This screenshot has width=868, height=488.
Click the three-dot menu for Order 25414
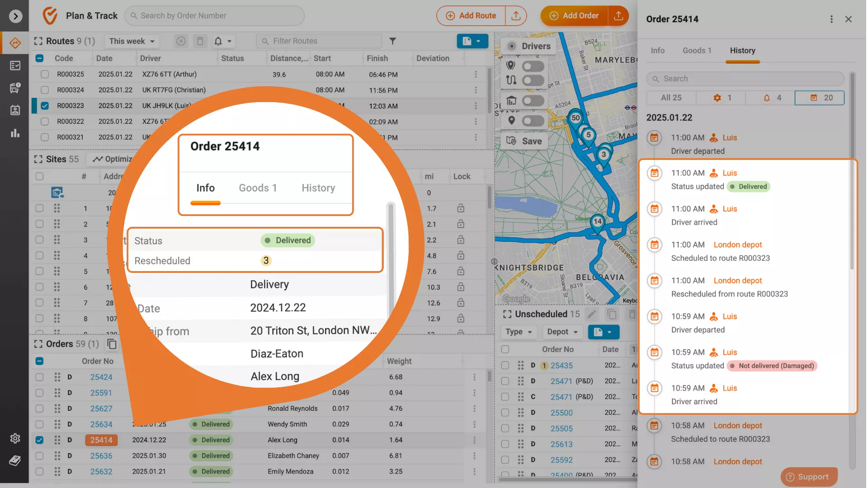(x=831, y=19)
